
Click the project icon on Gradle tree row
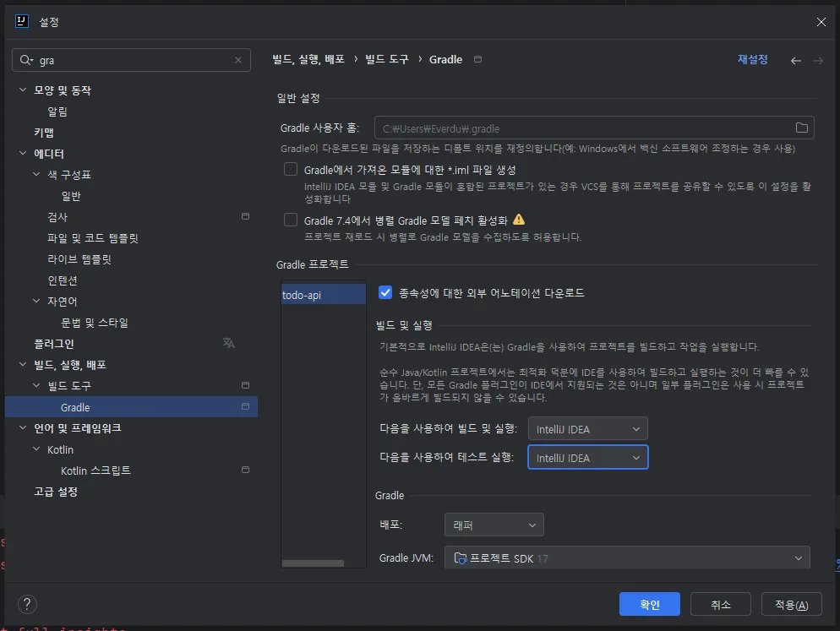click(245, 406)
